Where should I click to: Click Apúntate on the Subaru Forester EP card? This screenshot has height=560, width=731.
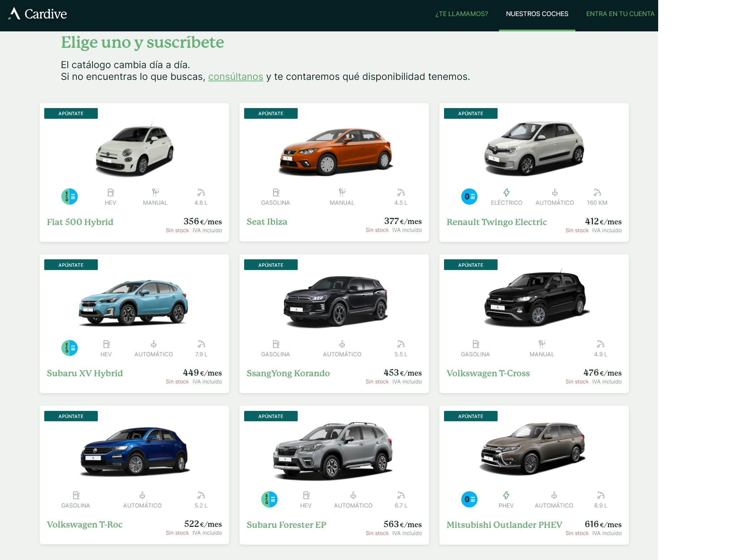[x=271, y=416]
